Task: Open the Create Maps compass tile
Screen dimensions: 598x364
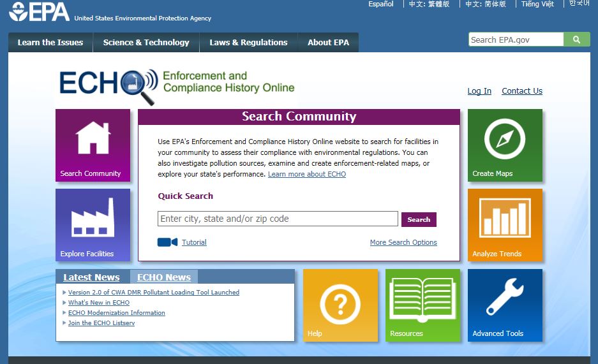Action: click(505, 145)
